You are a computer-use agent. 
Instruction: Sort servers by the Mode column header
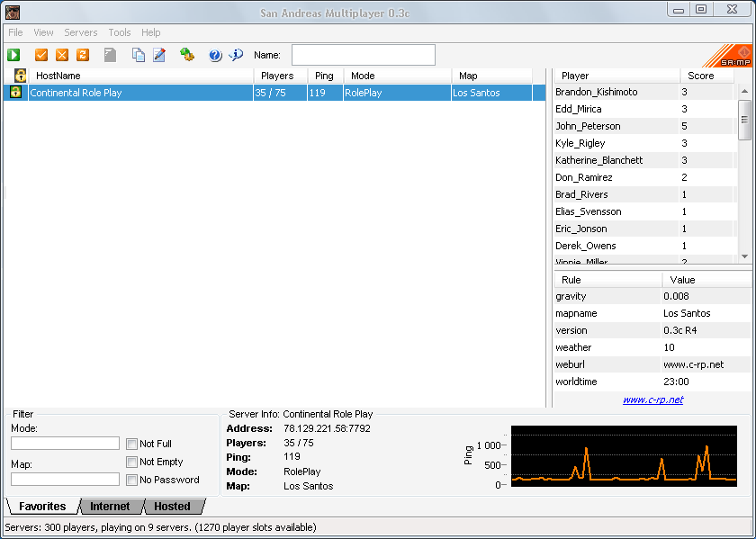(x=397, y=76)
